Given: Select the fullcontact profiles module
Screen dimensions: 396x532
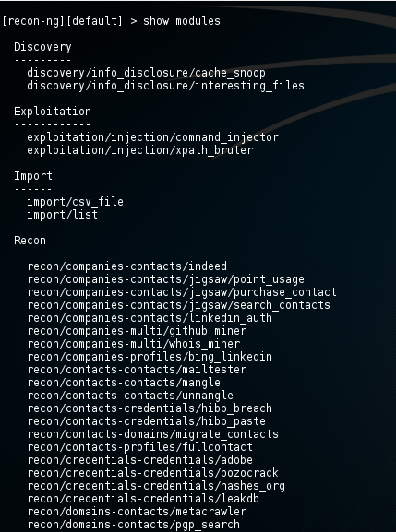Looking at the screenshot, I should tap(140, 446).
